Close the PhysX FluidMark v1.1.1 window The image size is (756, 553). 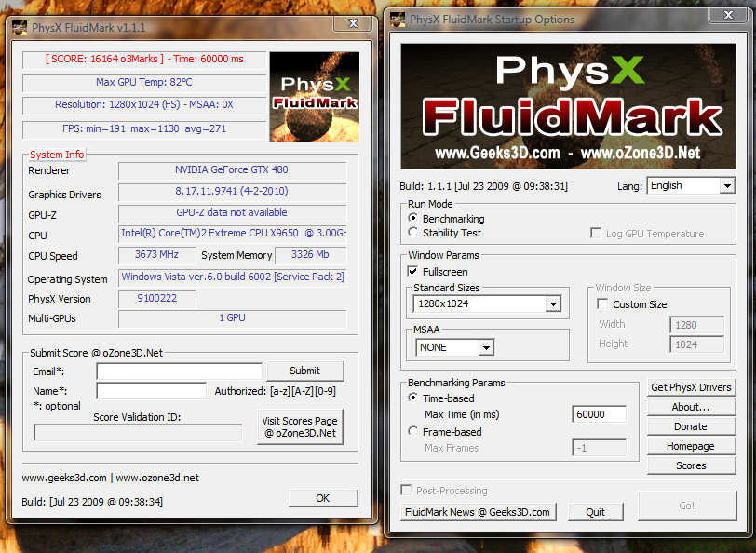354,23
